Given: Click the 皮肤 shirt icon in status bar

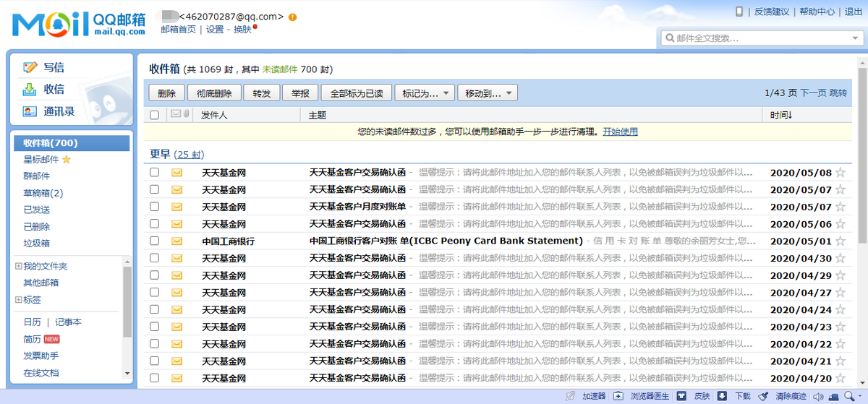Looking at the screenshot, I should coord(681,396).
